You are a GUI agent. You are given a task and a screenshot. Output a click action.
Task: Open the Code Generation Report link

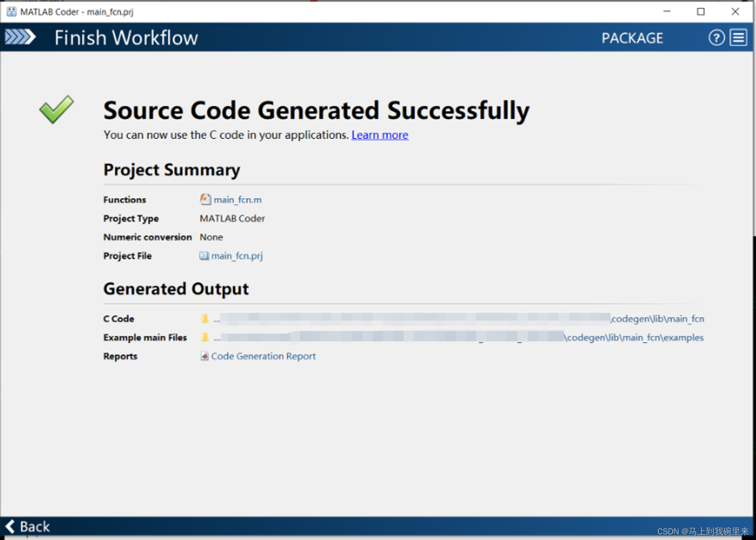coord(264,356)
